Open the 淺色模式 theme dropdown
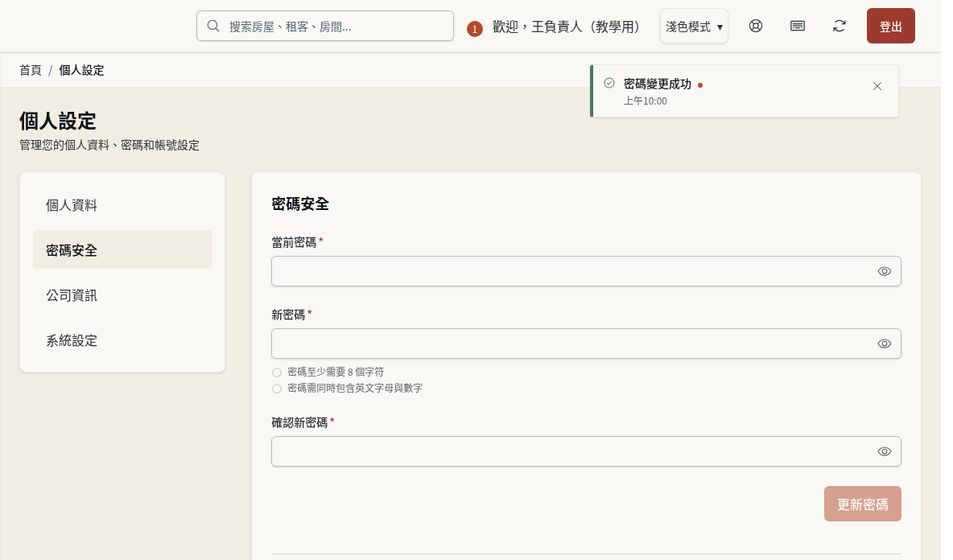 (694, 26)
